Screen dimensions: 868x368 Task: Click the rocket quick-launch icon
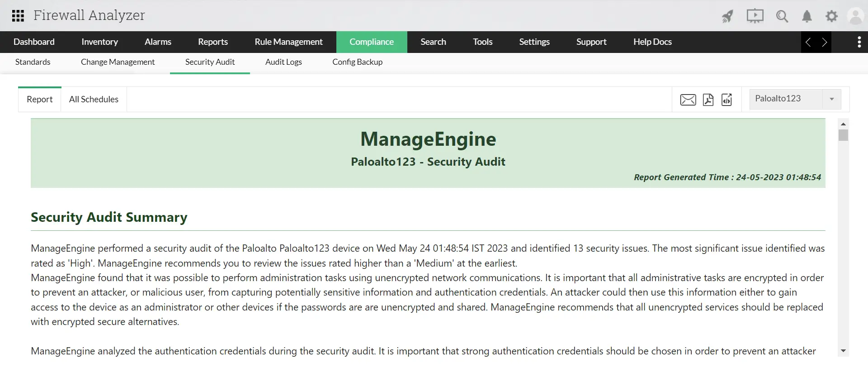[x=727, y=16]
